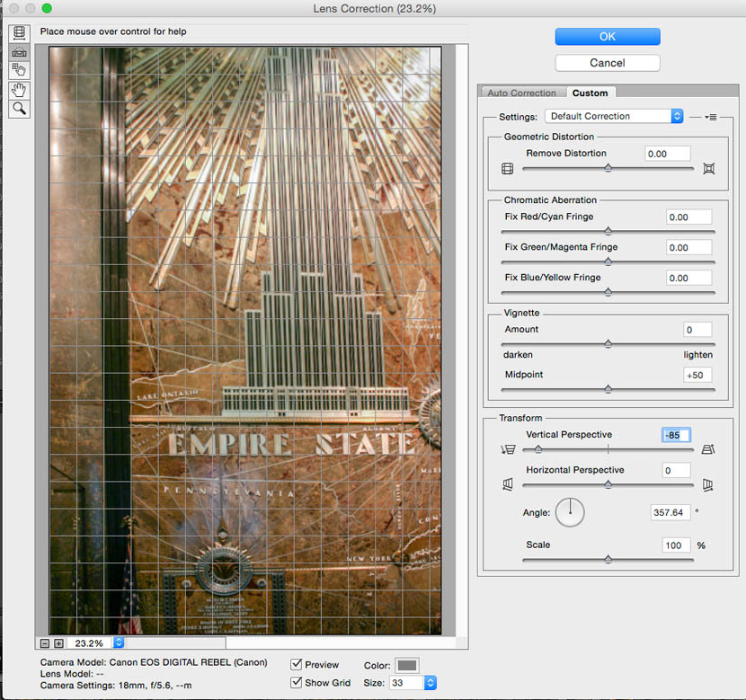Click the Midpoint value field
Image resolution: width=746 pixels, height=700 pixels.
(697, 375)
